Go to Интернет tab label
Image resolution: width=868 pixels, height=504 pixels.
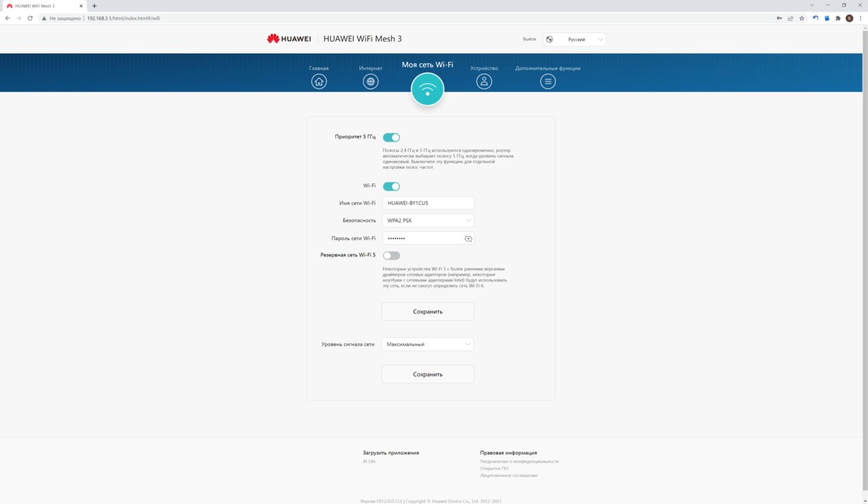(371, 68)
